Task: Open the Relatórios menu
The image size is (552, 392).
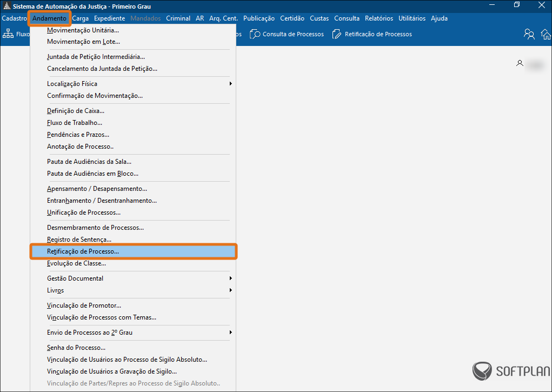Action: click(x=379, y=18)
